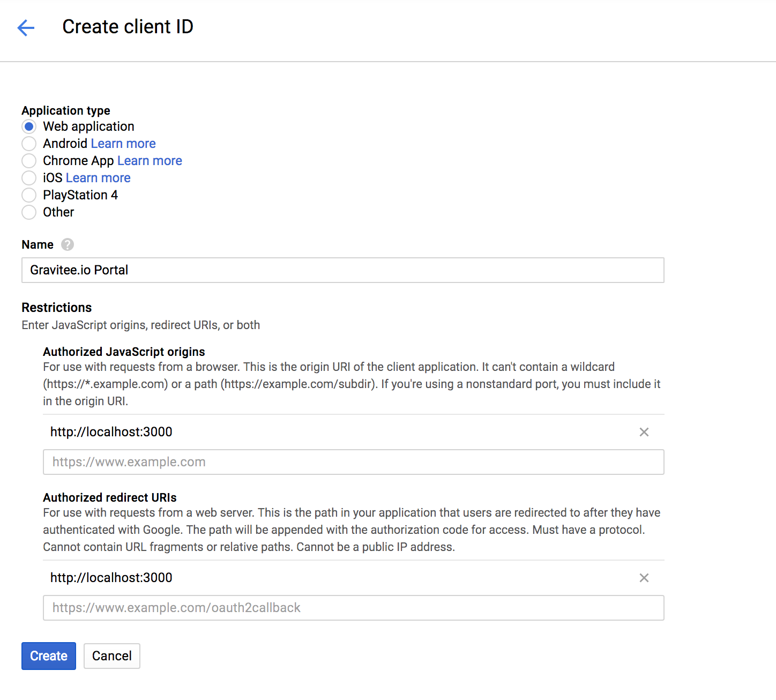Select the Web application radio button
776x700 pixels.
(29, 126)
